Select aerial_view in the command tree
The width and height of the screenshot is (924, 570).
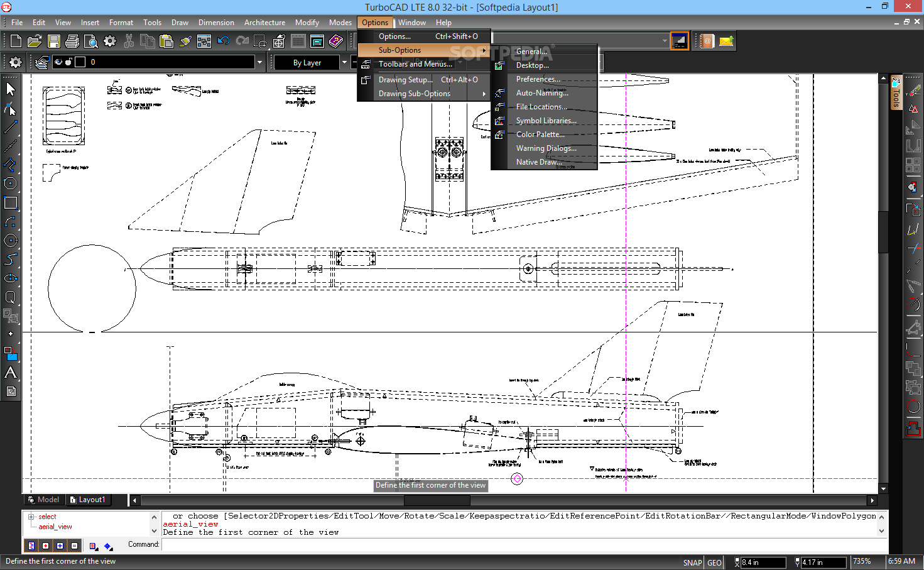55,527
